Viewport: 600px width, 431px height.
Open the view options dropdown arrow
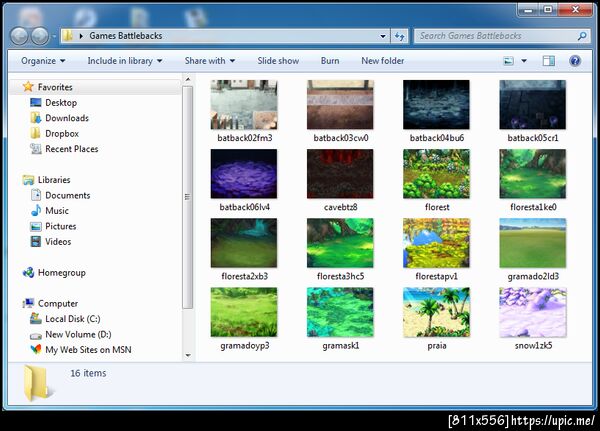point(524,61)
